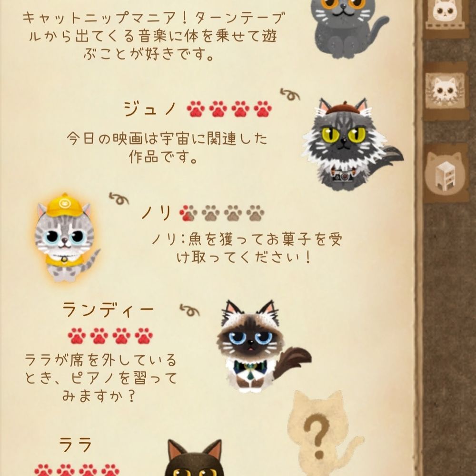This screenshot has height=476, width=476.
Task: Tap ノリ's partially filled paw meter
Action: coord(222,213)
